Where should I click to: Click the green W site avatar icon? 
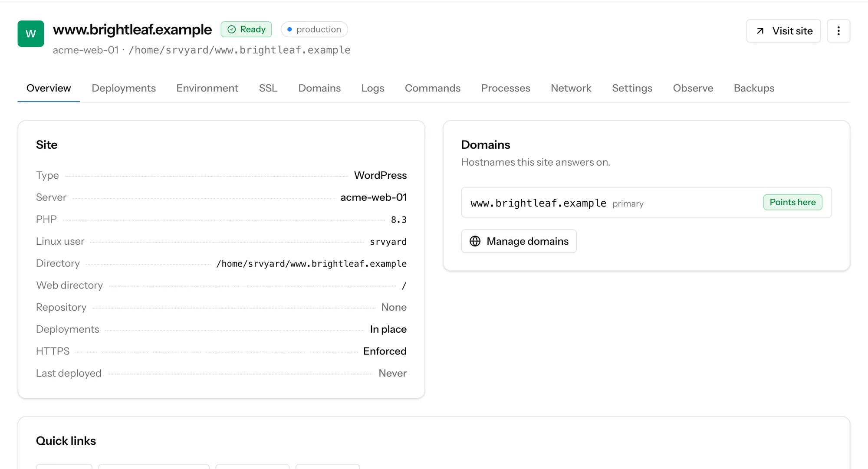pos(30,33)
